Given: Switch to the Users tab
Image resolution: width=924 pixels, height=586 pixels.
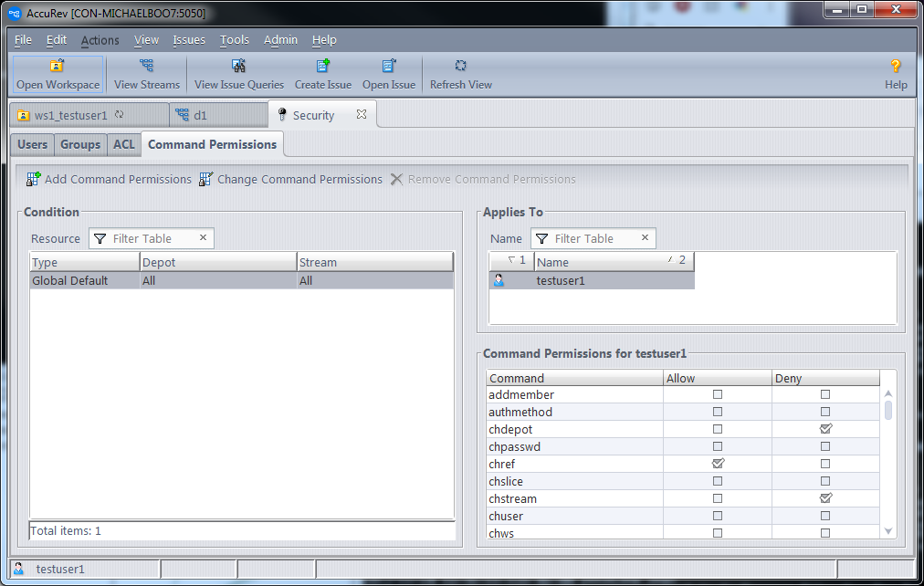Looking at the screenshot, I should pos(32,144).
